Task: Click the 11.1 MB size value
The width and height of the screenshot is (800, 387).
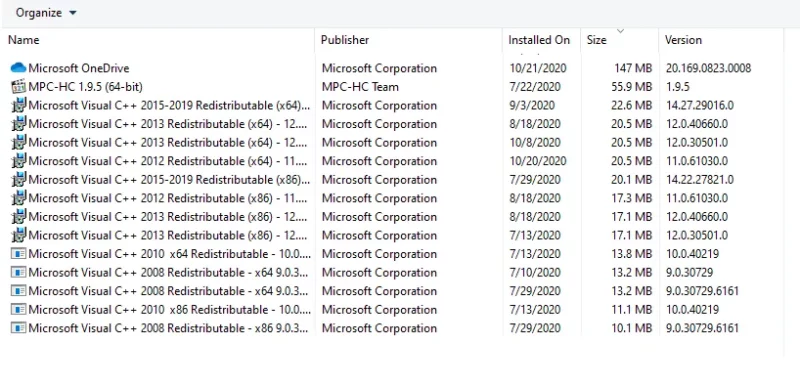Action: click(632, 309)
